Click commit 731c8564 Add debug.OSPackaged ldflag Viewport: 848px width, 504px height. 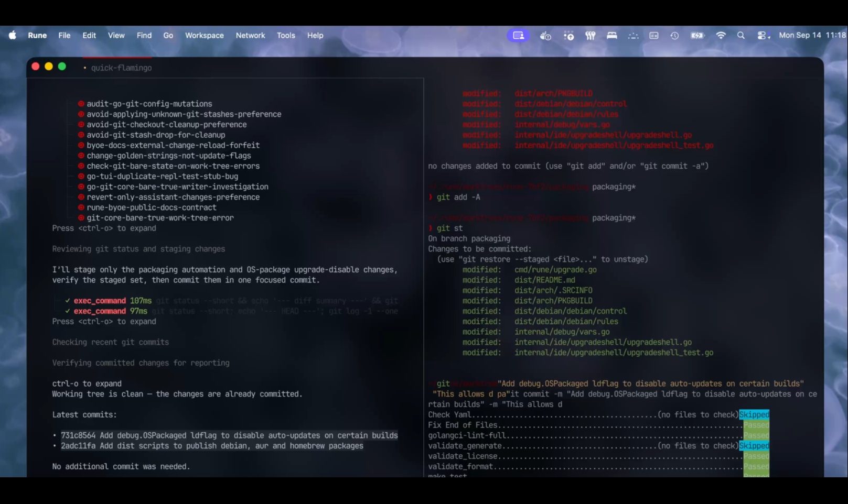point(229,435)
